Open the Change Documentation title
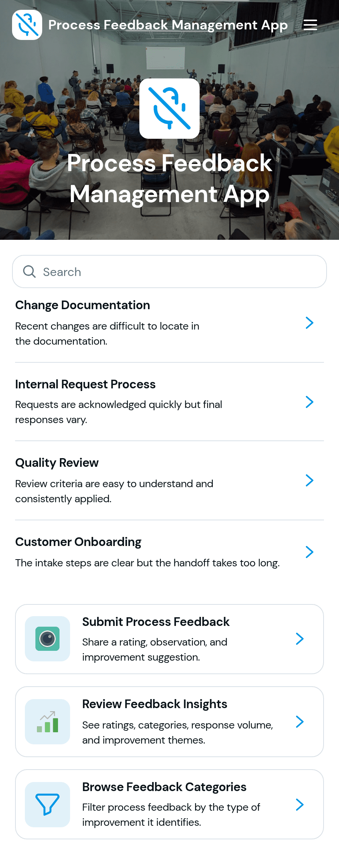339x868 pixels. coord(82,305)
